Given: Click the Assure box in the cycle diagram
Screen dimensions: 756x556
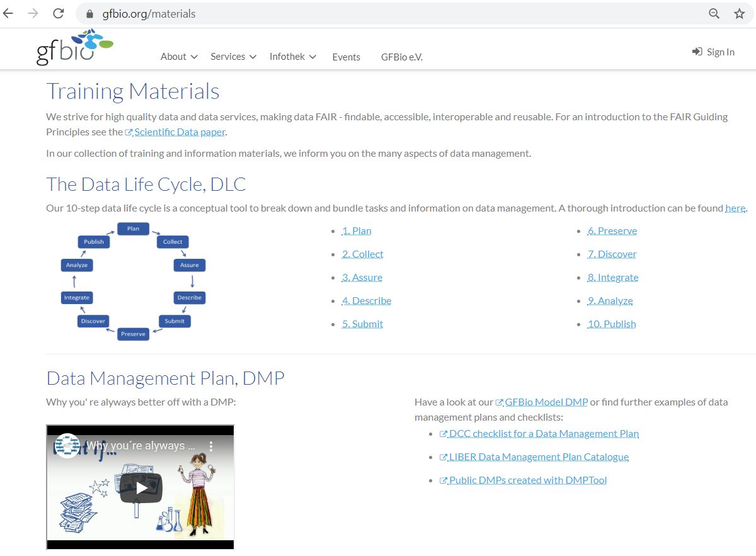Looking at the screenshot, I should pyautogui.click(x=190, y=265).
